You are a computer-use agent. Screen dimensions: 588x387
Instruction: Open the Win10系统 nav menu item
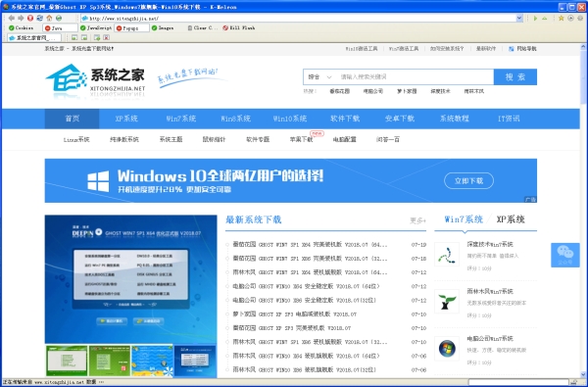coord(290,119)
